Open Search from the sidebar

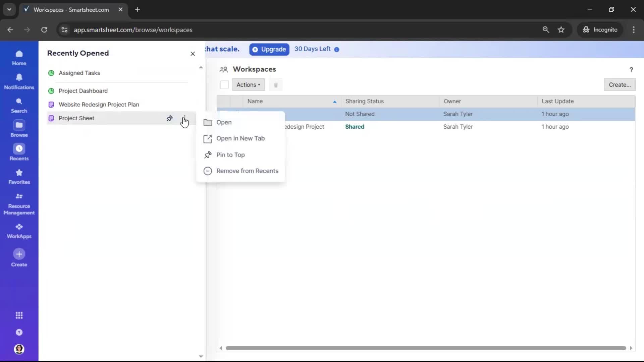[x=19, y=105]
